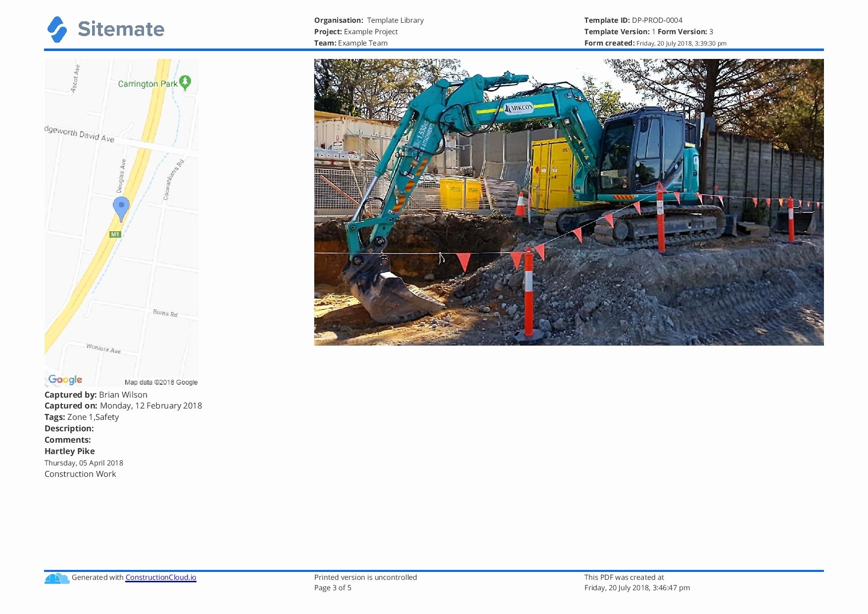Select 'Form created' timestamp in header
Viewport: 868px width, 614px height.
tap(655, 43)
